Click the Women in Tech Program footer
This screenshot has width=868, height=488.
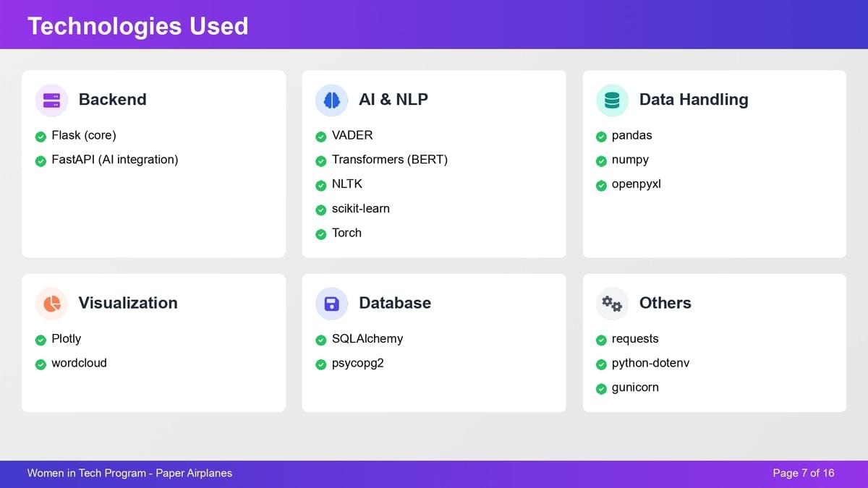pos(130,473)
